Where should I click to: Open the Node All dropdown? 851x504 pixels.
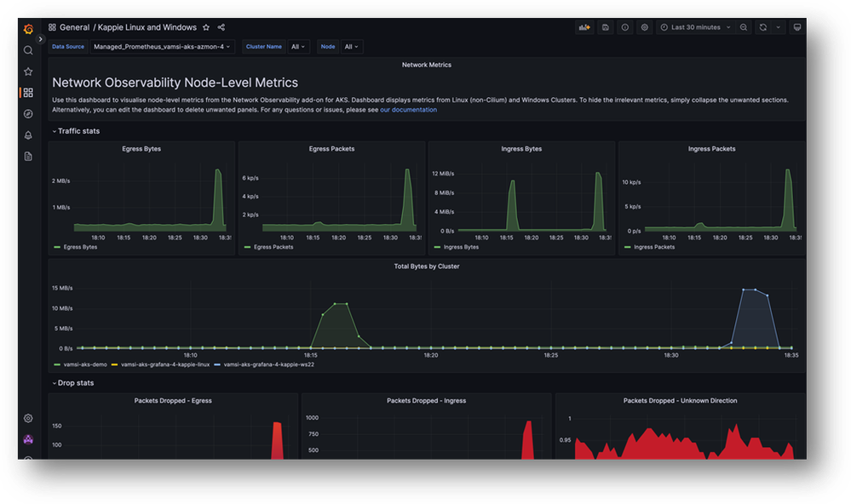[x=352, y=47]
